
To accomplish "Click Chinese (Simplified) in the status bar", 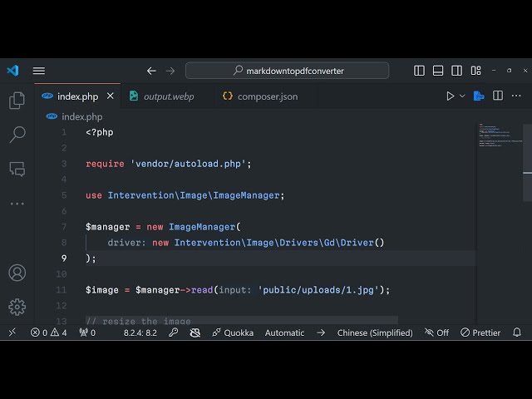I will tap(374, 332).
